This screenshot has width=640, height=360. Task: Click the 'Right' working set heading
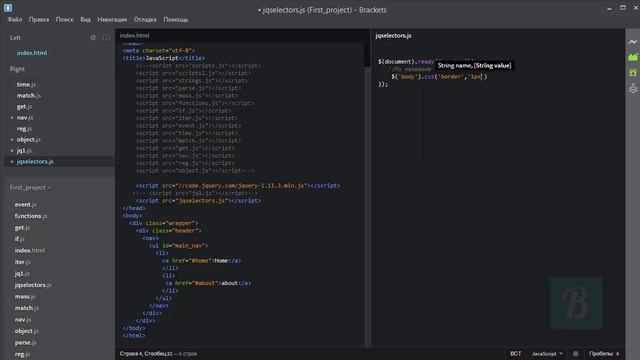pyautogui.click(x=17, y=69)
